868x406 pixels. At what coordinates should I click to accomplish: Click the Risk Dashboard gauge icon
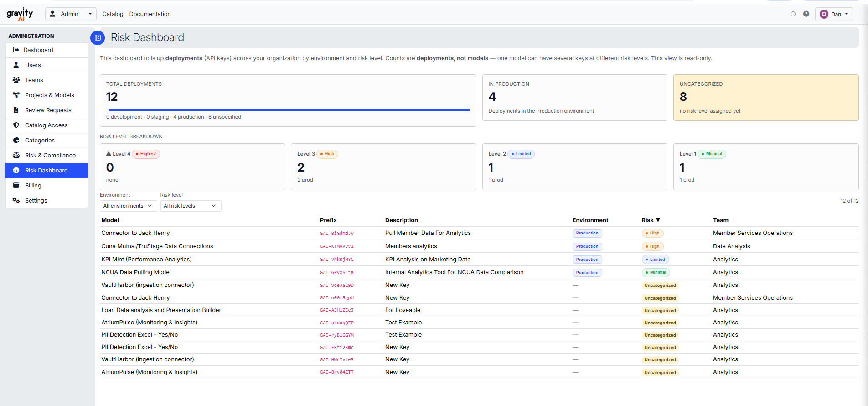coord(16,171)
